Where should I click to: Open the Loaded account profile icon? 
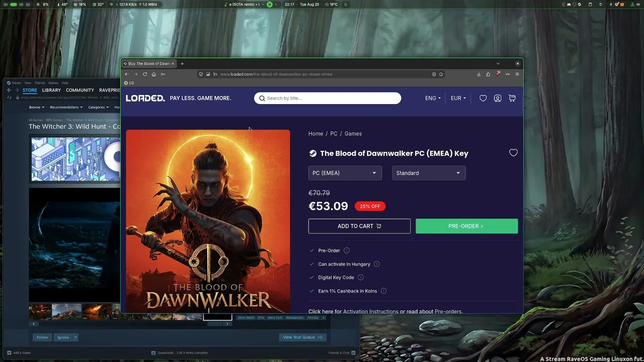point(498,99)
